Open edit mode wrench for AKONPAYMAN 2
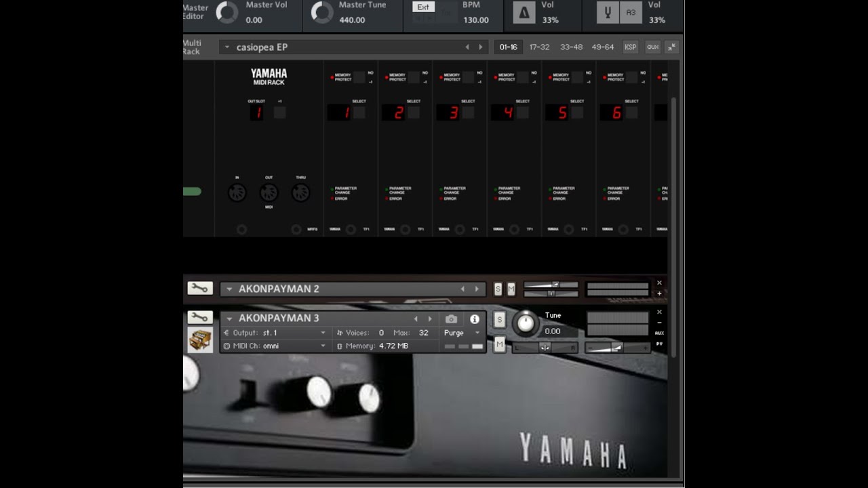The image size is (868, 488). pos(200,288)
